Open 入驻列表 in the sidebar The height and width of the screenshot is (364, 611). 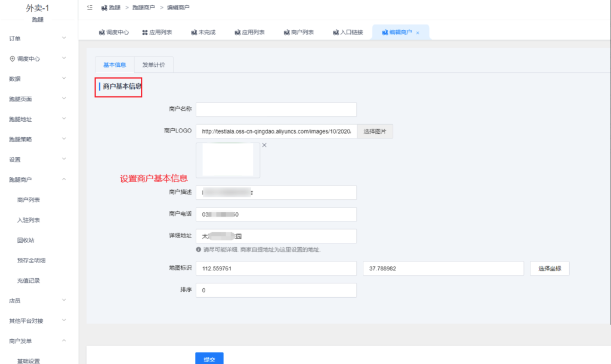[29, 220]
